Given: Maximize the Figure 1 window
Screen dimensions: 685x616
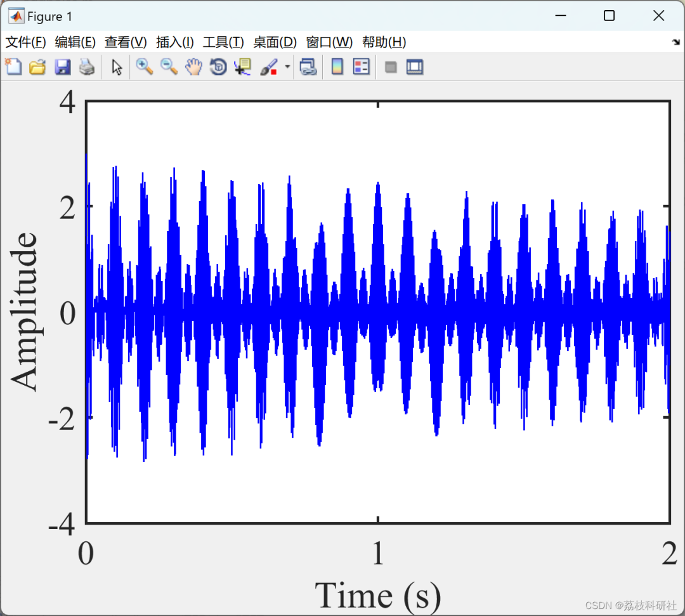Looking at the screenshot, I should [x=609, y=16].
